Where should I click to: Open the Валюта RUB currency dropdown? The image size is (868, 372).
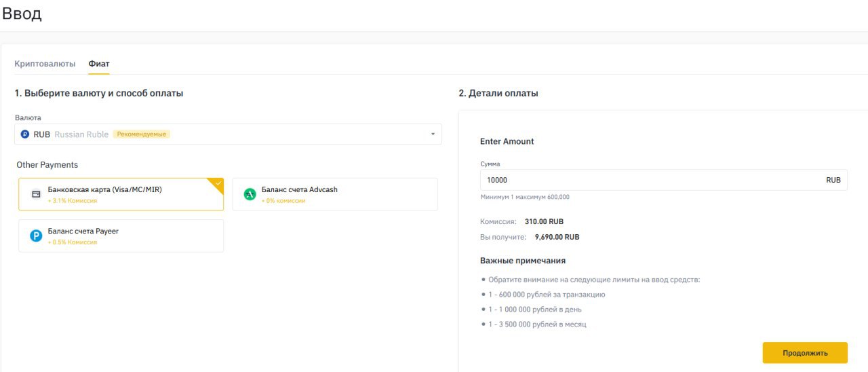point(228,134)
